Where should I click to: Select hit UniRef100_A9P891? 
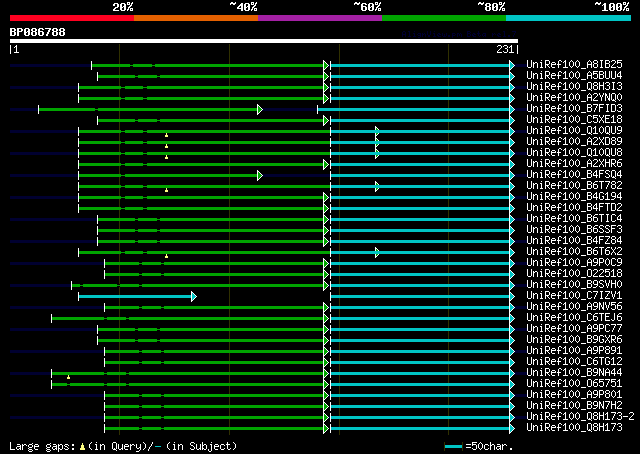click(x=574, y=351)
